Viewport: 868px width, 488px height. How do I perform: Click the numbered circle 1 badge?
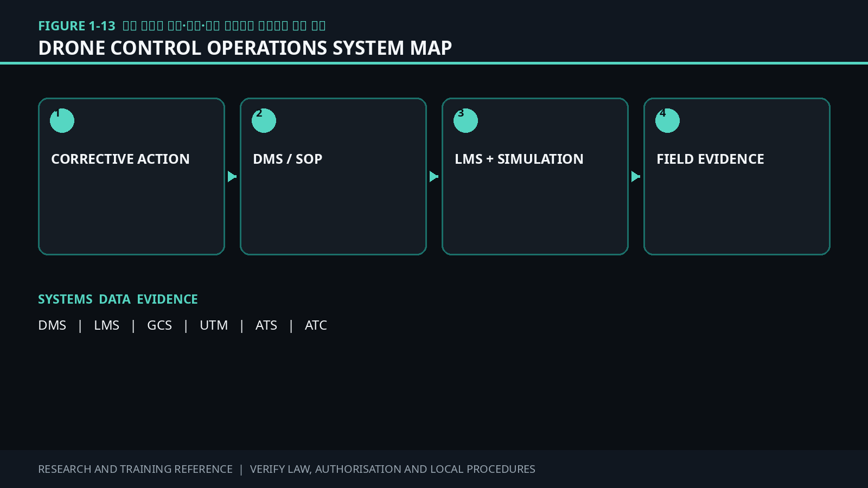point(62,120)
